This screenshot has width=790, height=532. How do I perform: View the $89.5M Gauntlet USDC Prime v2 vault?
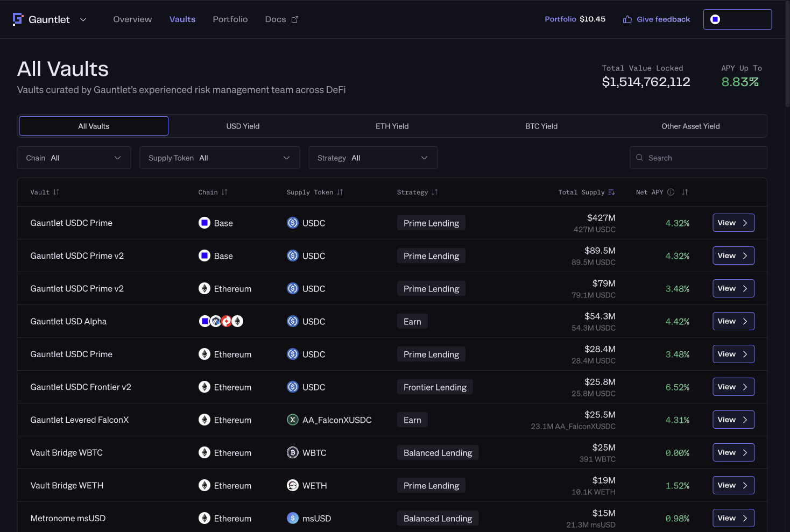click(x=733, y=256)
